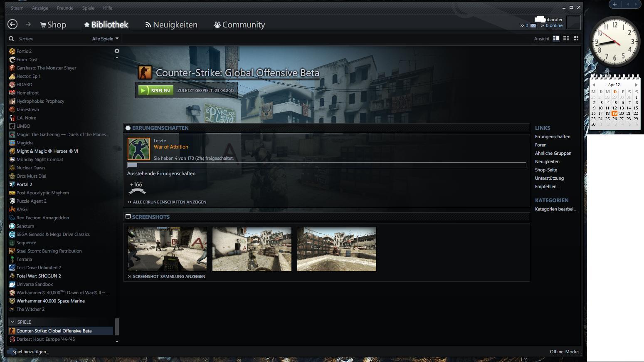Select the Counter-Strike game header icon
This screenshot has height=362, width=644.
point(145,72)
